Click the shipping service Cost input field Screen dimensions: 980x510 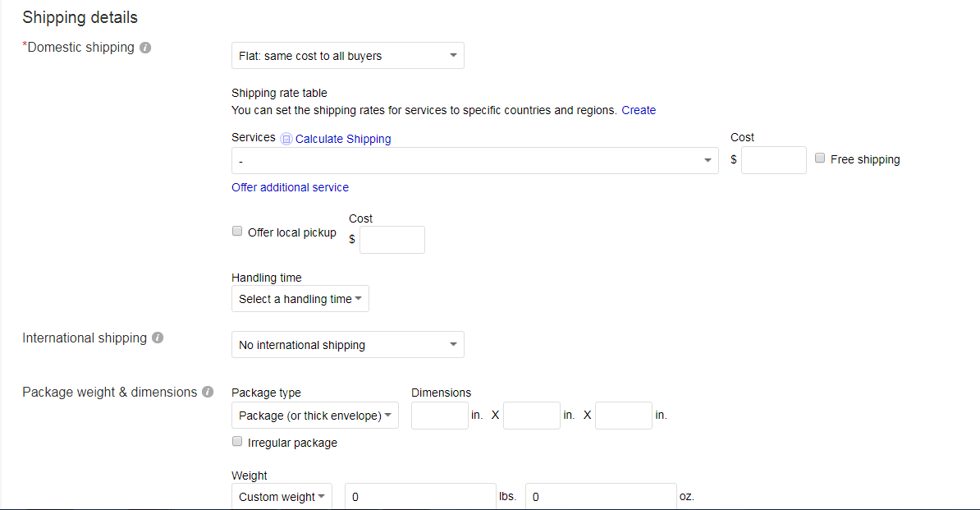point(773,160)
